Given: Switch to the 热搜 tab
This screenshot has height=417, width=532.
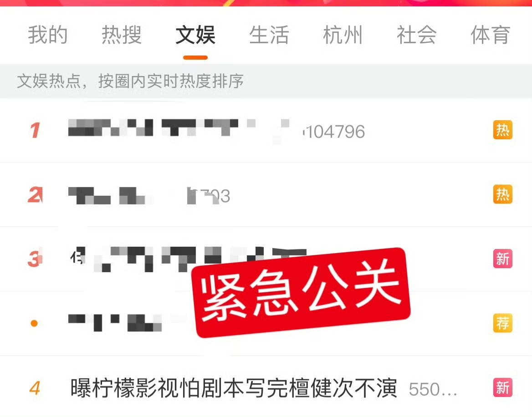Looking at the screenshot, I should tap(122, 35).
